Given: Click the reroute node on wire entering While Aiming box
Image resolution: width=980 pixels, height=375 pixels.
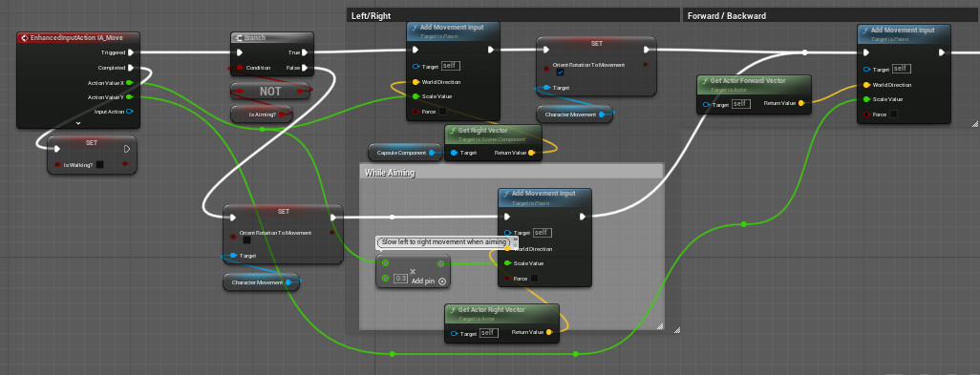Looking at the screenshot, I should (x=392, y=218).
